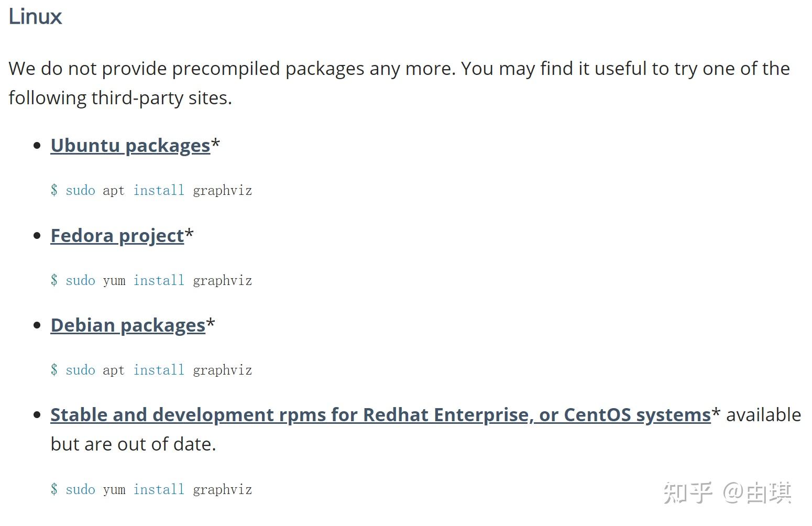Click the apt install command under Debian packages
812x526 pixels.
[151, 370]
